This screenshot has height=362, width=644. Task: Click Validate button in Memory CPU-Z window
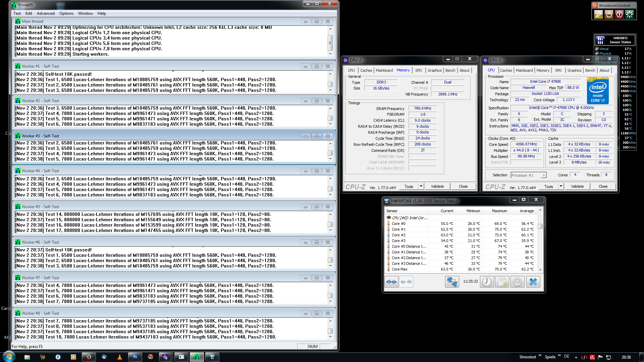[437, 186]
